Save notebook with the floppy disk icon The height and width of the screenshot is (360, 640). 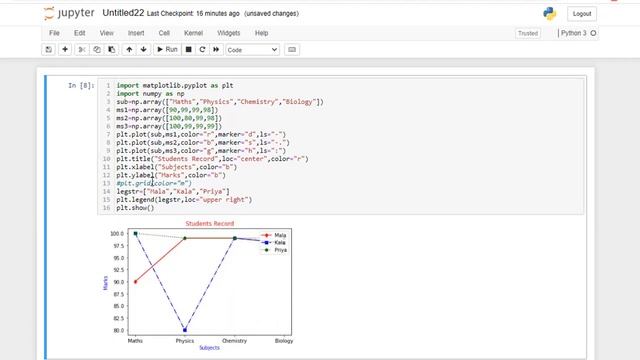click(49, 50)
